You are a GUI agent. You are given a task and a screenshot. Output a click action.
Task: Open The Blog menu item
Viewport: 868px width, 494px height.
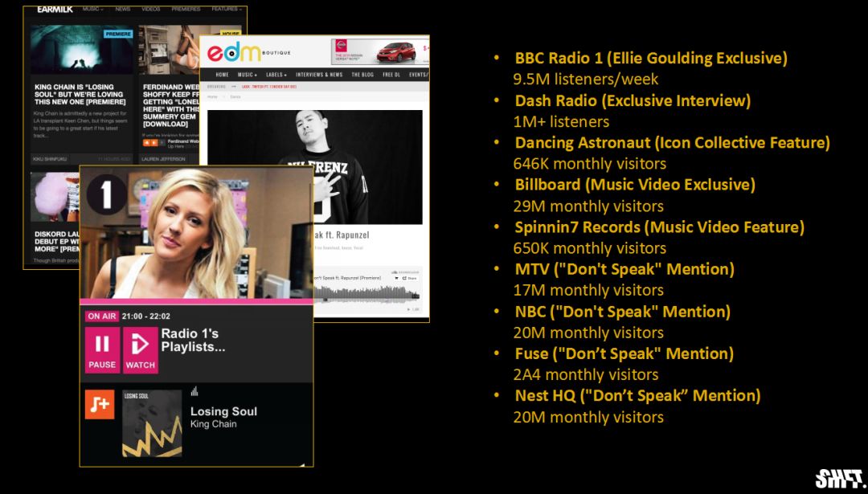pyautogui.click(x=362, y=75)
